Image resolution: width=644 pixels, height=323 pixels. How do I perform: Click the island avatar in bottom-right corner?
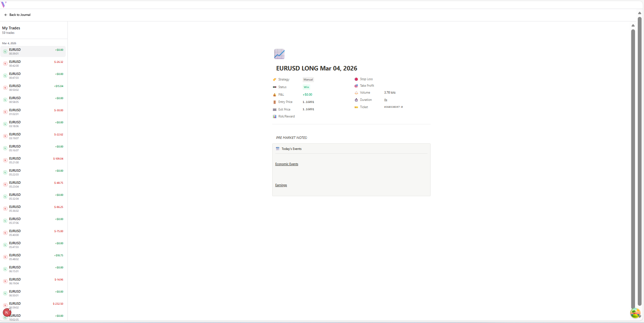pos(635,313)
